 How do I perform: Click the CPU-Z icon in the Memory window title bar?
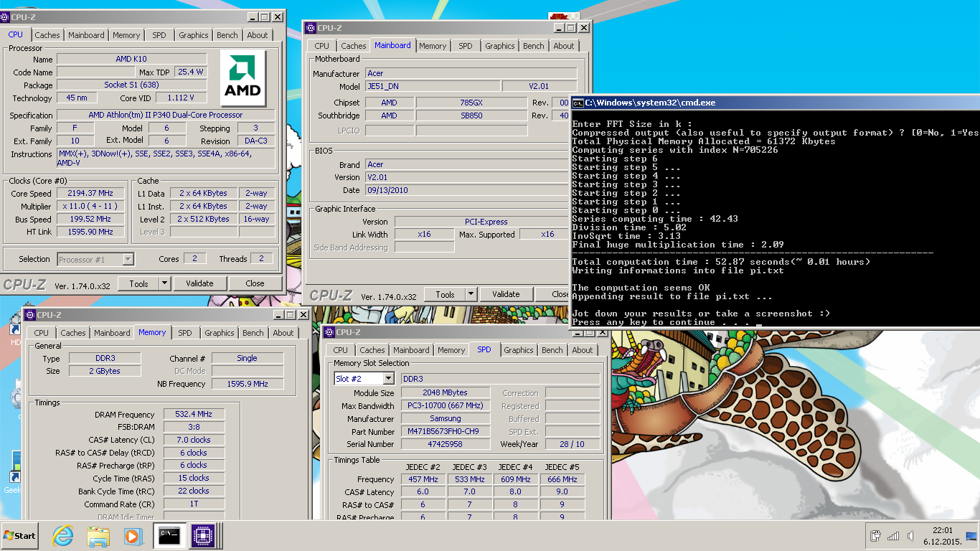(x=29, y=314)
